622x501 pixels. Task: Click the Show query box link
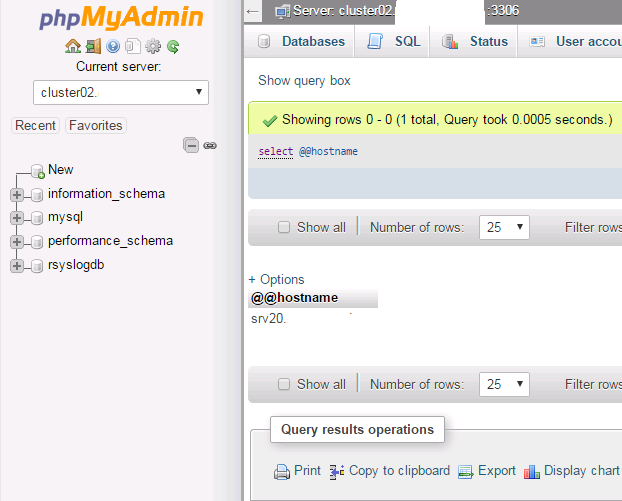click(x=304, y=81)
